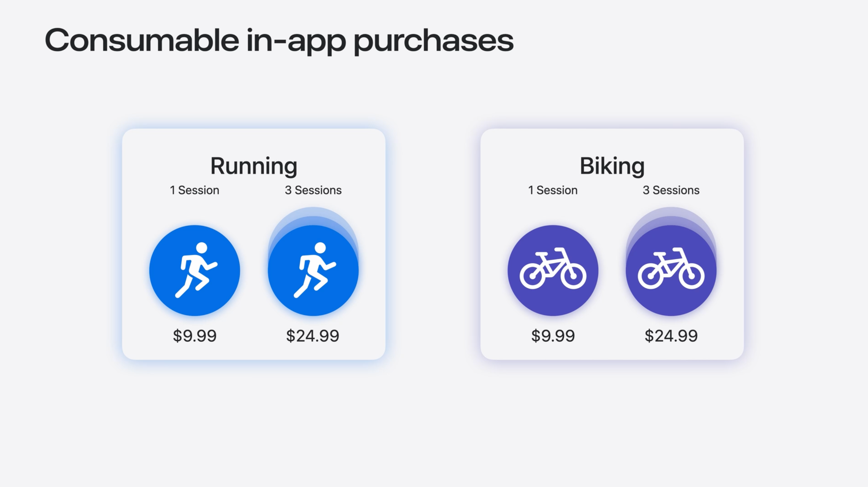Select the '3 Sessions' label in Running card

click(x=313, y=190)
